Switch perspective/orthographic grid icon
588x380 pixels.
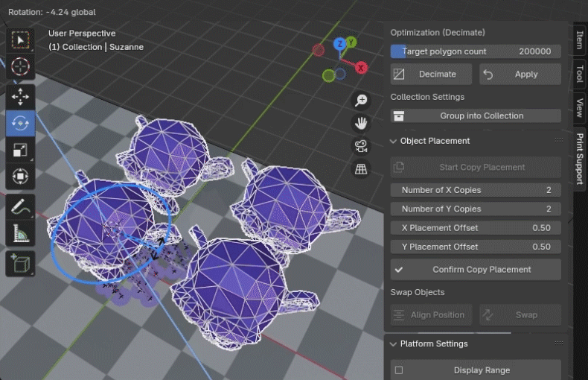pos(361,169)
